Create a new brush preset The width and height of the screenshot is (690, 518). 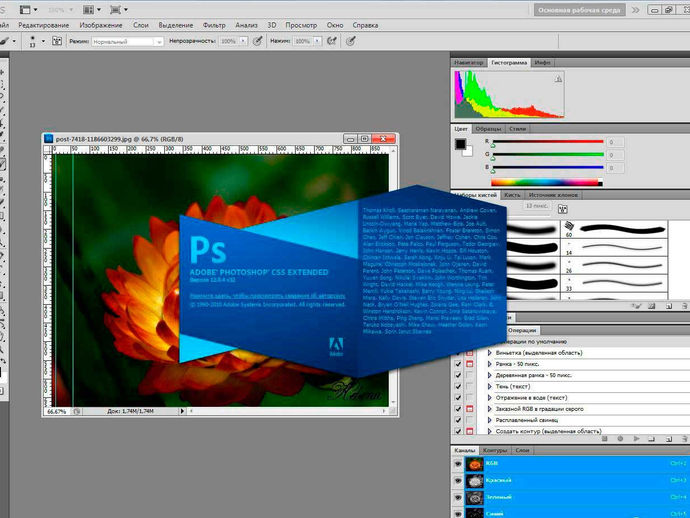tap(669, 306)
